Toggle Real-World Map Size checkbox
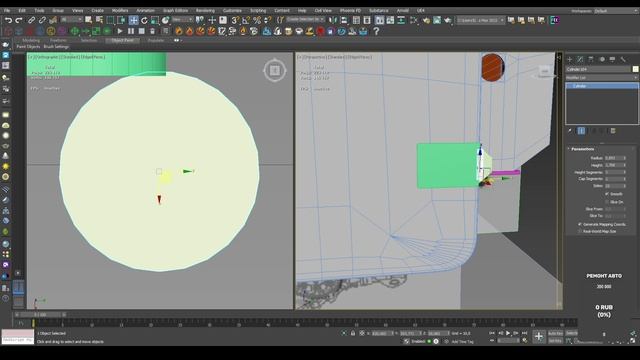 pyautogui.click(x=580, y=231)
